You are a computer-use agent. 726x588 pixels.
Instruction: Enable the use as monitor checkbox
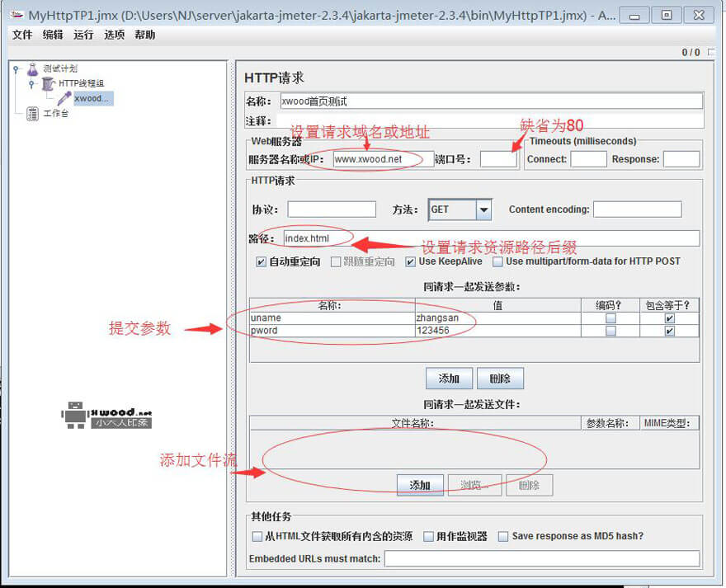coord(429,537)
